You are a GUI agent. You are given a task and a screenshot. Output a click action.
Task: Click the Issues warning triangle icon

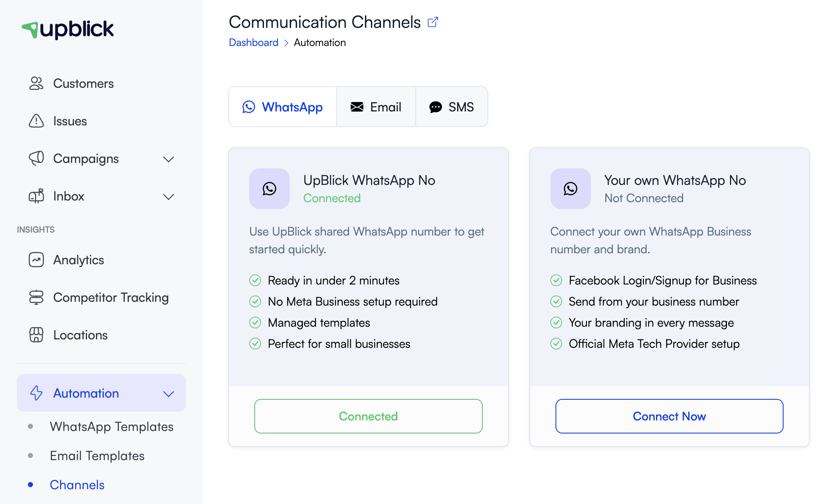pyautogui.click(x=36, y=121)
